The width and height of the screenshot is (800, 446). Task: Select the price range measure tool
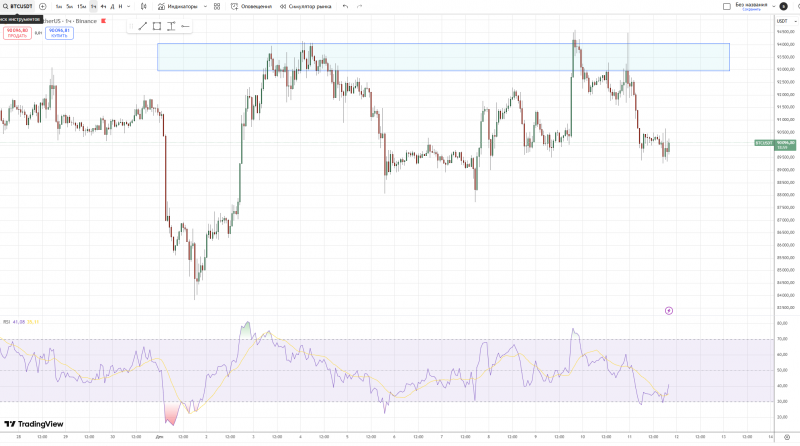tap(171, 26)
